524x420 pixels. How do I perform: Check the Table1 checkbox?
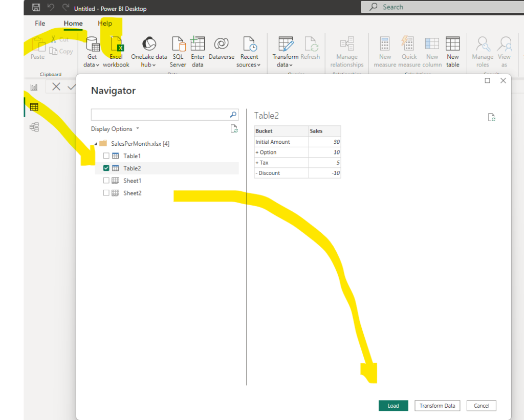click(106, 156)
